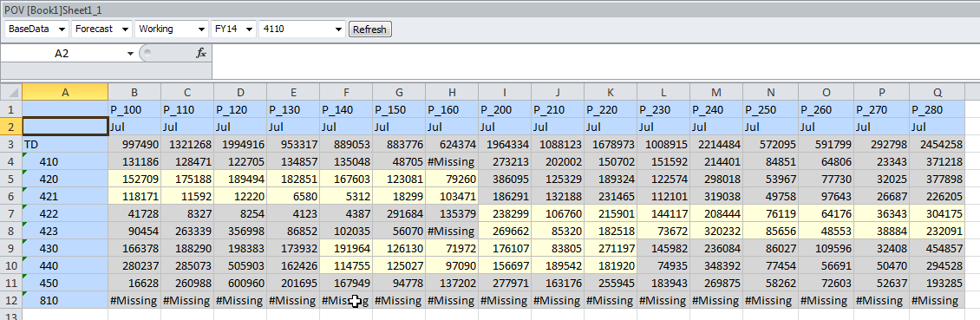Select the 450 row label
Screen dimensions: 980x320
[65, 283]
